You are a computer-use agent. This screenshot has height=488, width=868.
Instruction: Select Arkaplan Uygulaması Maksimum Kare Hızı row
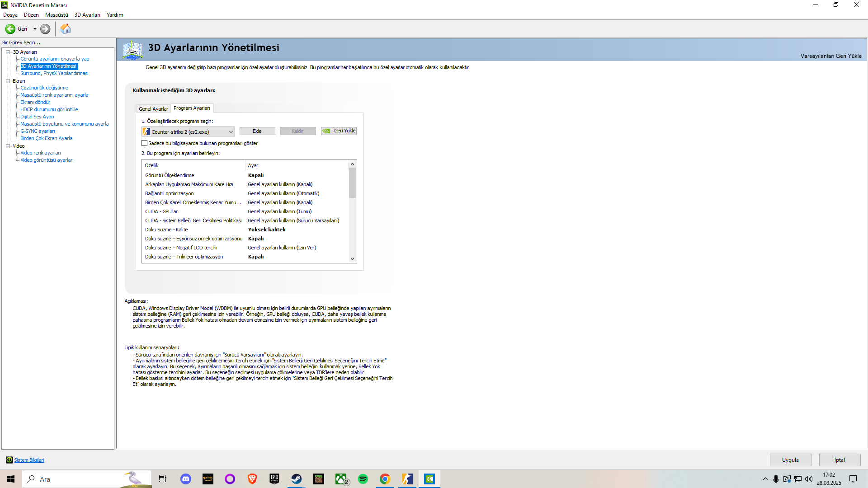(245, 184)
